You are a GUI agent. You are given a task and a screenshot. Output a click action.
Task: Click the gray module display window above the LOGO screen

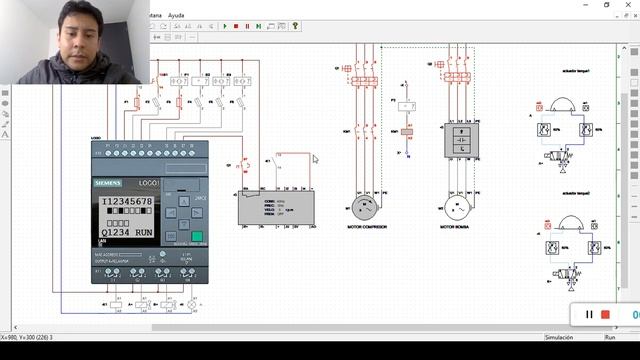click(186, 168)
